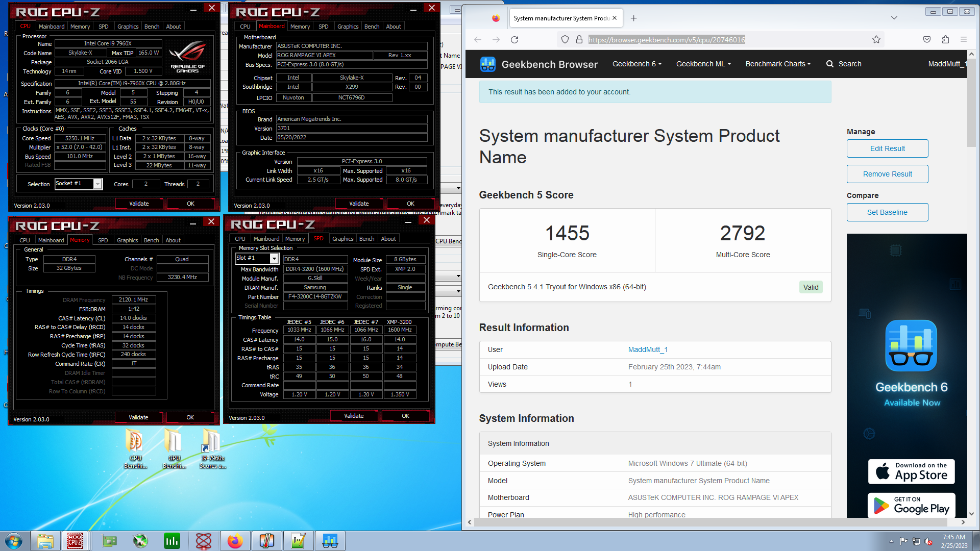Click the muted volume tray icon
The height and width of the screenshot is (551, 980).
pos(928,541)
